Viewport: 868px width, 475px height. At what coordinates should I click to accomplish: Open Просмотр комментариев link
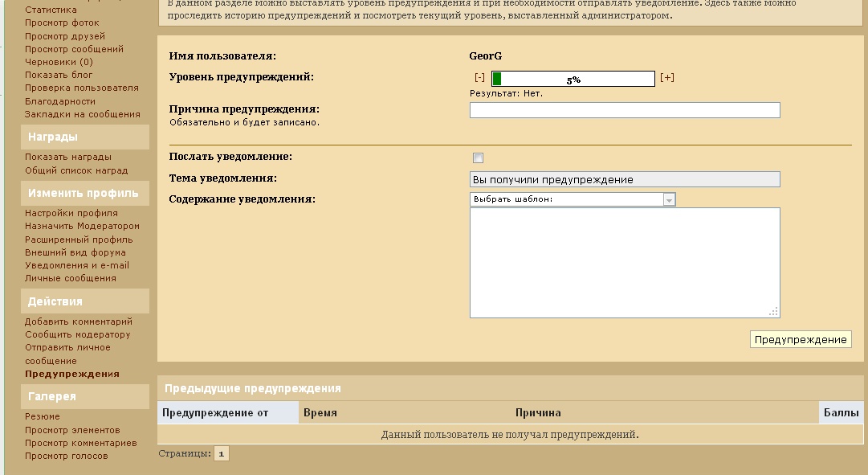[81, 443]
